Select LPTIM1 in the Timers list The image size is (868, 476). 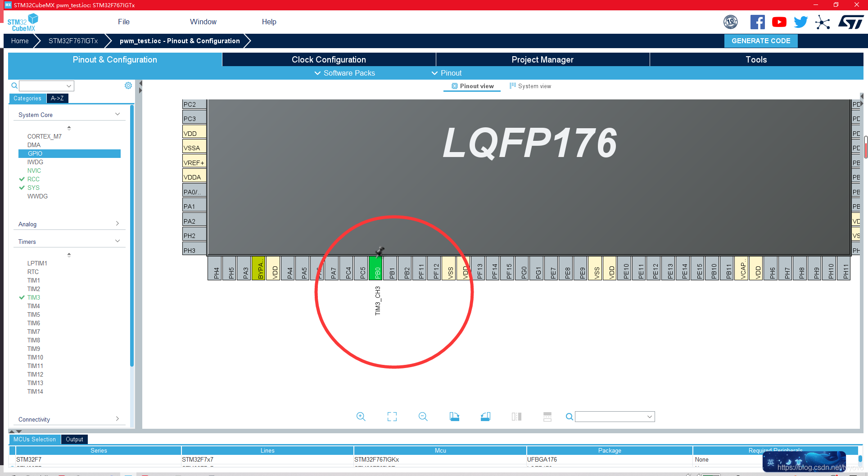pos(37,263)
